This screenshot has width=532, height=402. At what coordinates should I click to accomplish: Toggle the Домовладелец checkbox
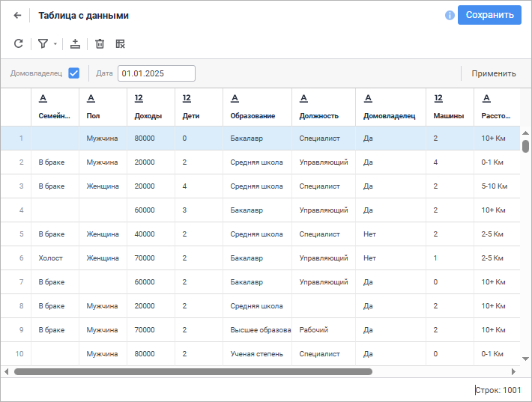(74, 73)
